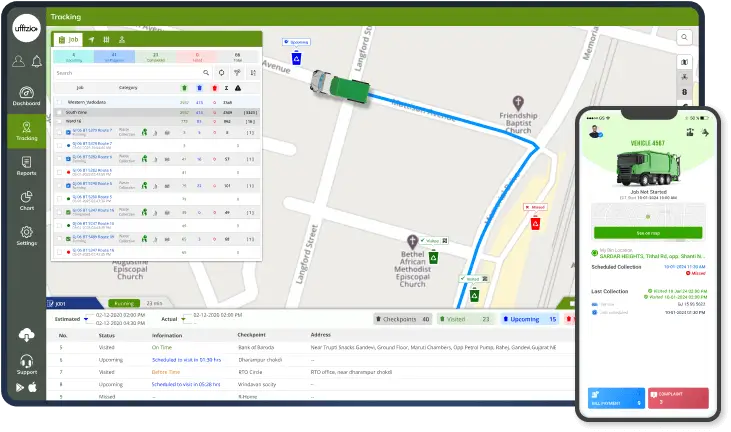Switch to the Tracking sidebar item
This screenshot has height=432, width=731.
(27, 131)
